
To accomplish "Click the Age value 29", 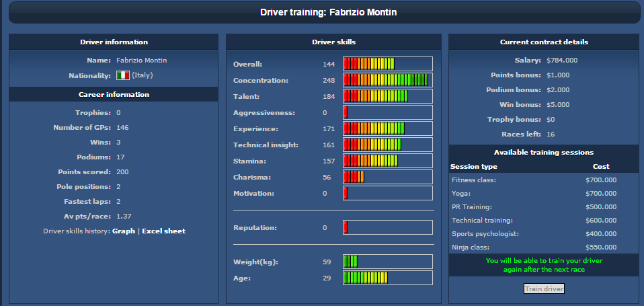I will [327, 278].
